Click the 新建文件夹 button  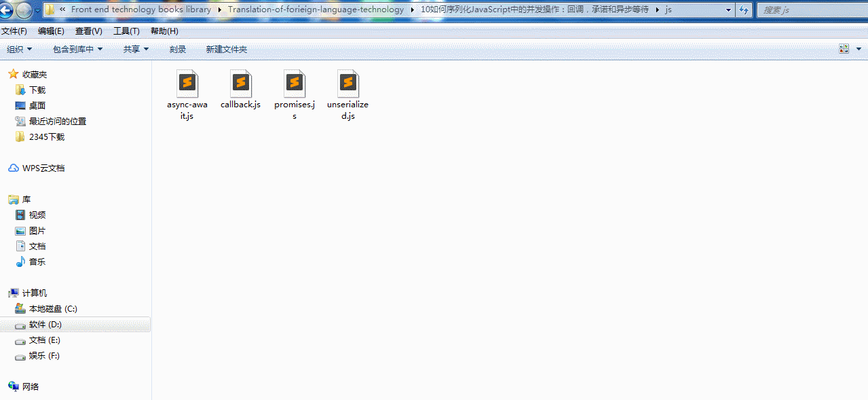pos(227,49)
